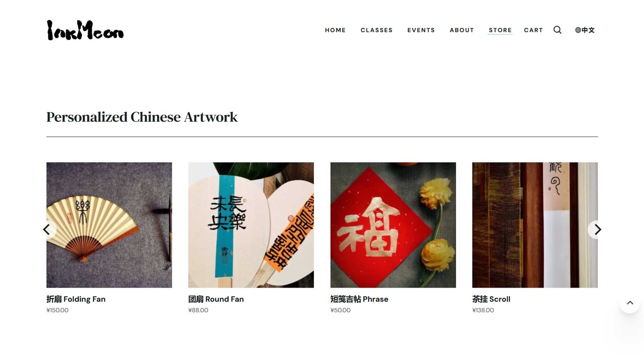Click the 茶挂 Scroll title link
Screen dimensions: 644x362
[491, 299]
